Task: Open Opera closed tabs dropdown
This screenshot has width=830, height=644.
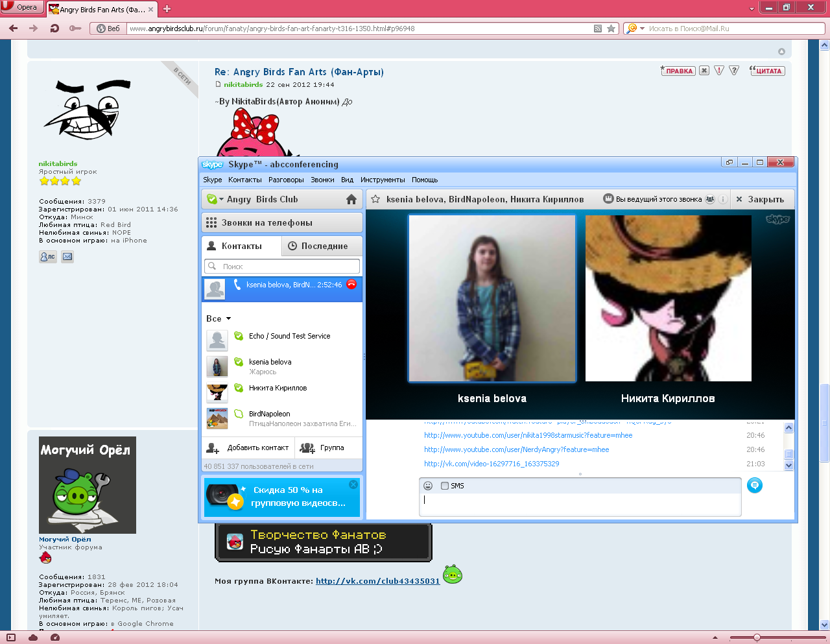Action: pyautogui.click(x=752, y=9)
